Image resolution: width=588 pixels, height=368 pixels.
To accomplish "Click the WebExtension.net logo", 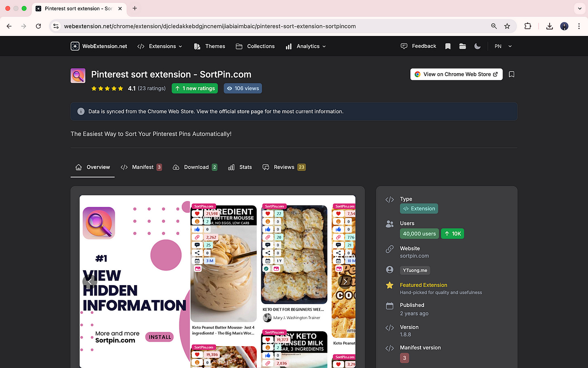I will click(99, 46).
